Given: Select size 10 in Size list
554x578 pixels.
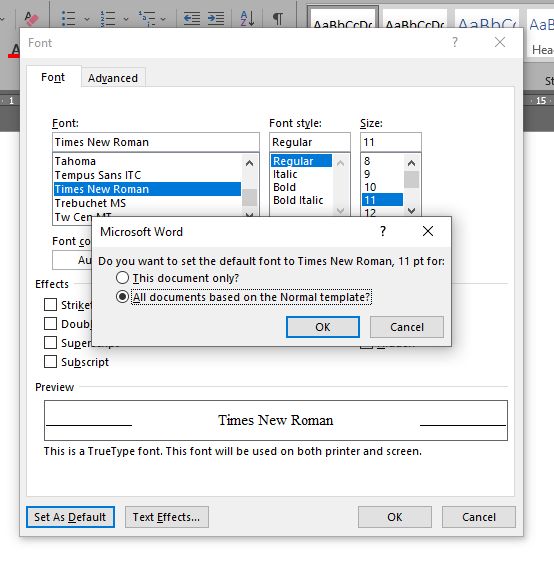Looking at the screenshot, I should (382, 187).
